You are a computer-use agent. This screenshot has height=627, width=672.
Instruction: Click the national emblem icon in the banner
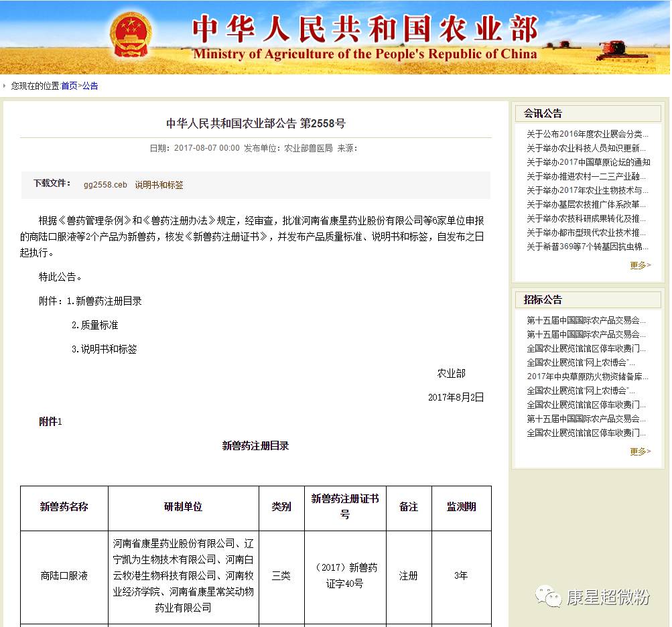tap(130, 35)
